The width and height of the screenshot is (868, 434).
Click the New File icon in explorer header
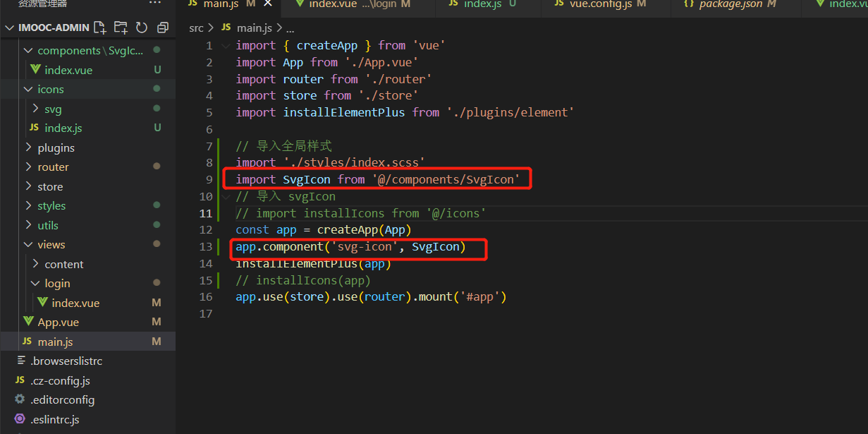tap(99, 28)
